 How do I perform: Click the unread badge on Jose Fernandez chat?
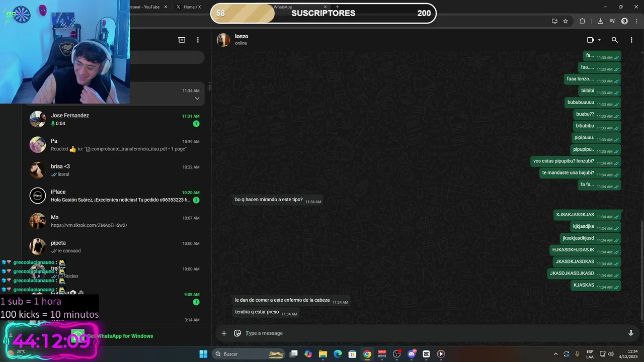[196, 124]
